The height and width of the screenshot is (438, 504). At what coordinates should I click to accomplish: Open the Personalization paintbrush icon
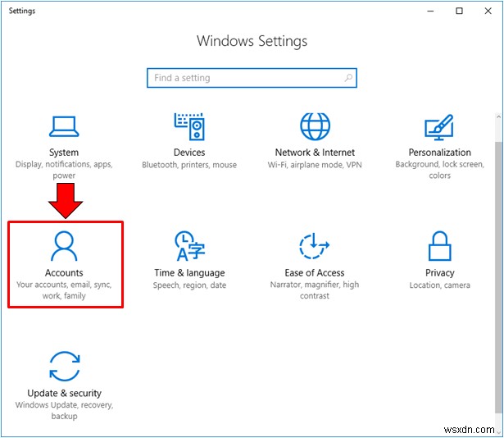pyautogui.click(x=439, y=127)
